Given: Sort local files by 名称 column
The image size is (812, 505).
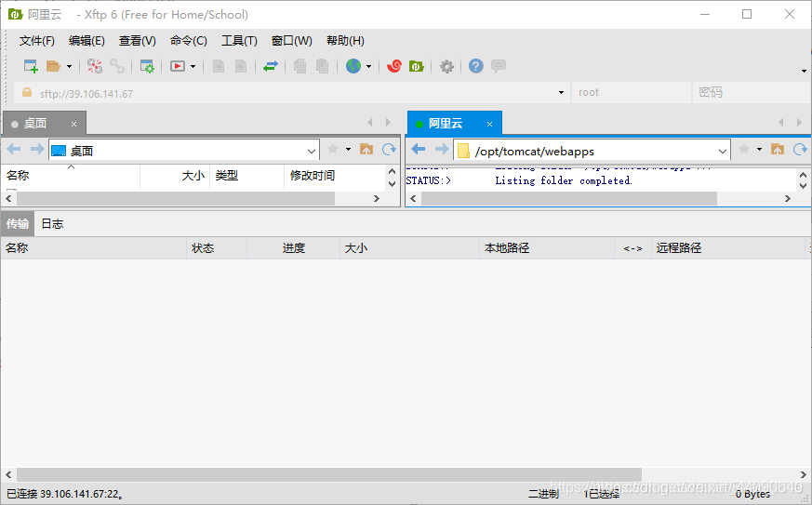Looking at the screenshot, I should (71, 176).
